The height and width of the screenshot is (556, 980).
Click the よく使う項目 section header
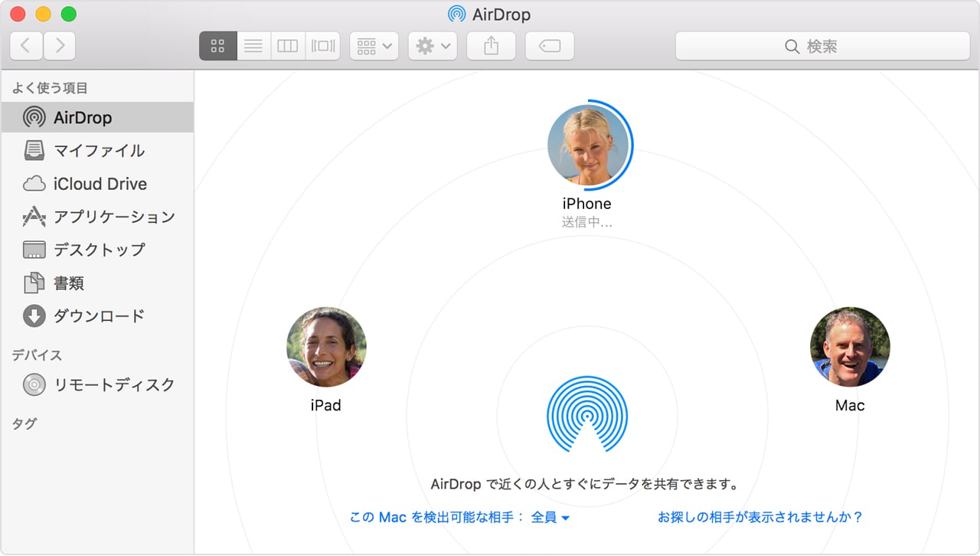(50, 88)
